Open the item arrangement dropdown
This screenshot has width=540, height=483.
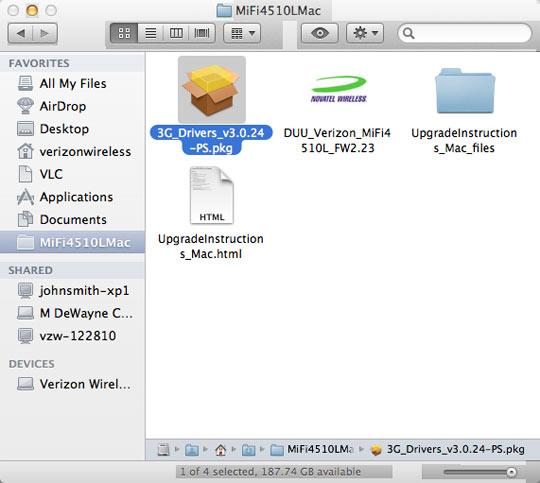point(242,33)
